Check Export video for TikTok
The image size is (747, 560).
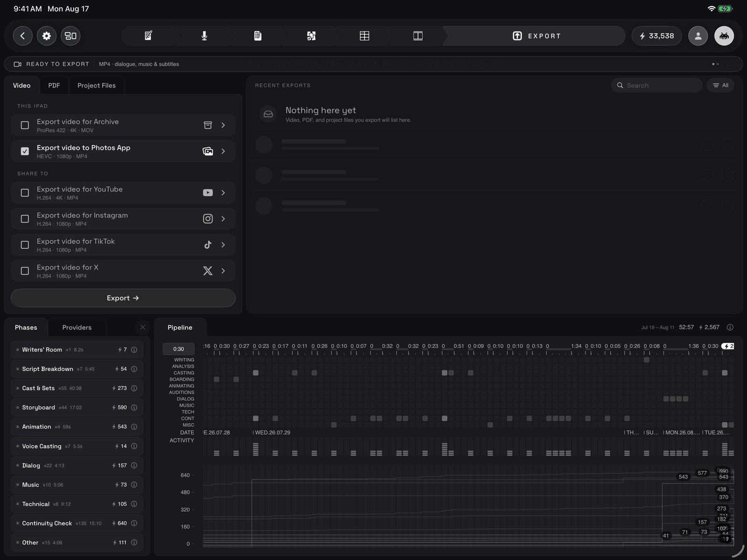(x=25, y=245)
